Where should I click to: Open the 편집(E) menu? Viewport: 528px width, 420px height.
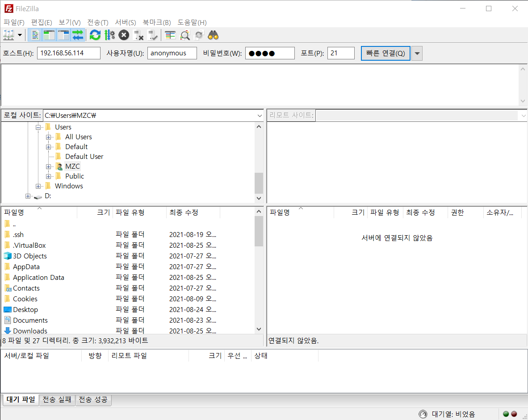[x=42, y=22]
